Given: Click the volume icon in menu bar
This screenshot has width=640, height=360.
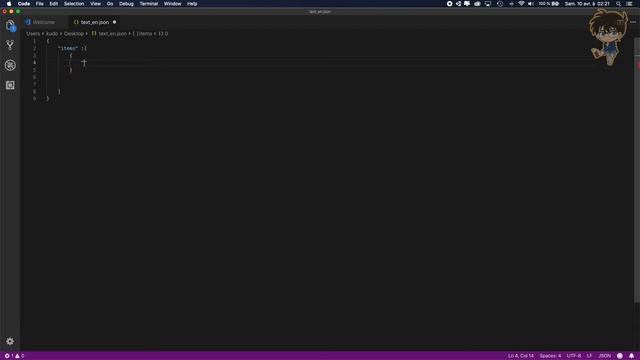Looking at the screenshot, I should [x=531, y=4].
